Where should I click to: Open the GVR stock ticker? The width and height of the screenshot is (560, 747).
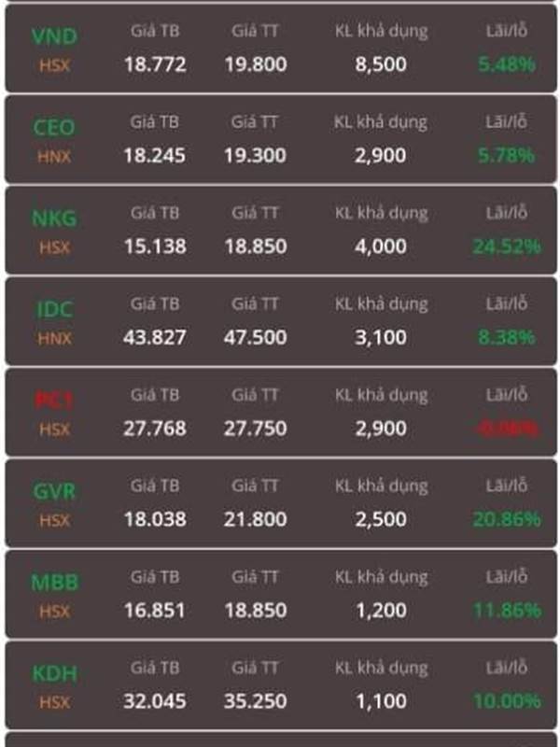tap(54, 492)
